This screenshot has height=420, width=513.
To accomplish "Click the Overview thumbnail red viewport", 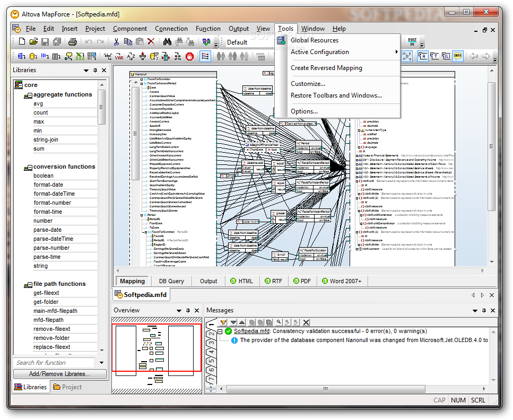I will point(156,348).
